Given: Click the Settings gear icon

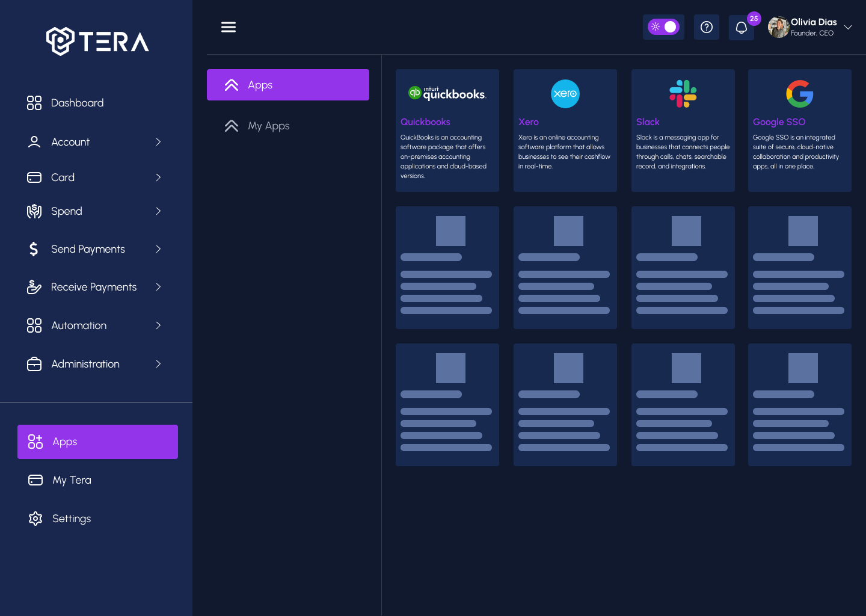Looking at the screenshot, I should coord(35,519).
